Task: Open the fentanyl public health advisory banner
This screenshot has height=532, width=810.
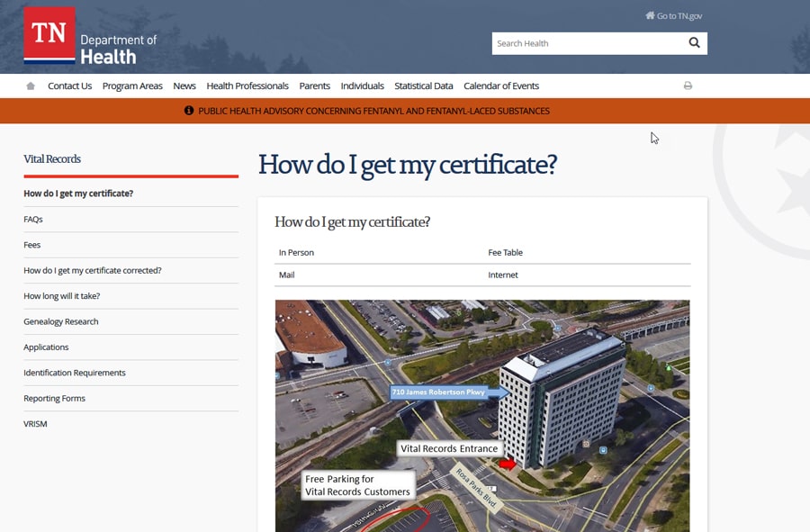Action: coord(373,112)
